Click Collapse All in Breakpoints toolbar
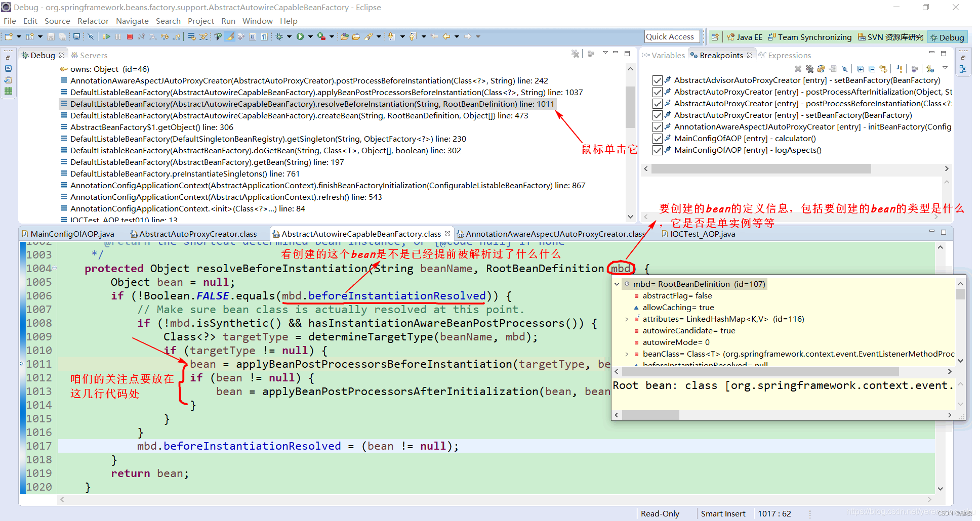 (872, 69)
